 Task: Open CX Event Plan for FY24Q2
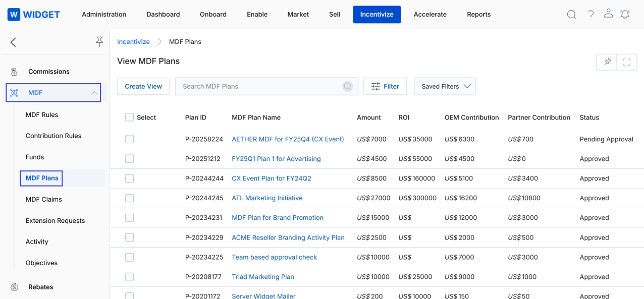point(272,178)
